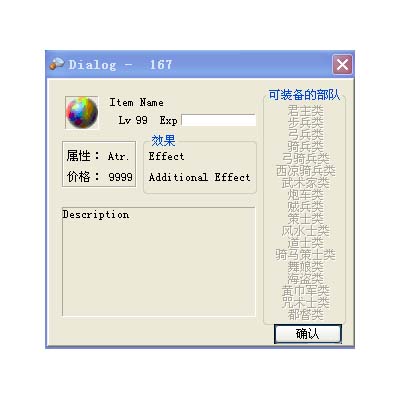This screenshot has height=400, width=400.
Task: Select the 武术家类 troop entry
Action: coord(306,183)
